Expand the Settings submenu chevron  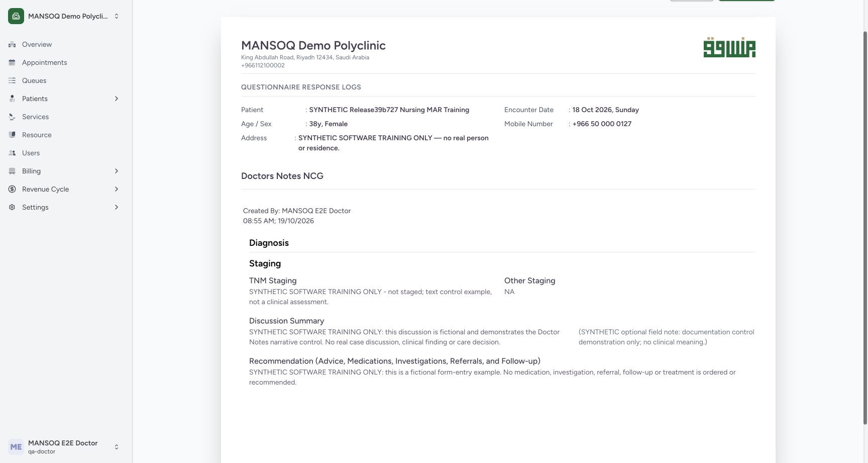117,208
